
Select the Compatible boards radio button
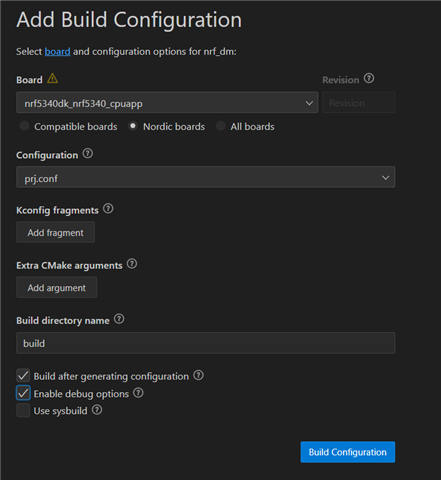click(24, 126)
